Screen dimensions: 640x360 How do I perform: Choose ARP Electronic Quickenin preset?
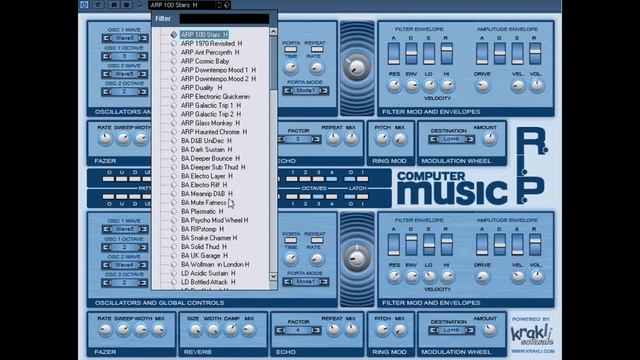click(215, 97)
